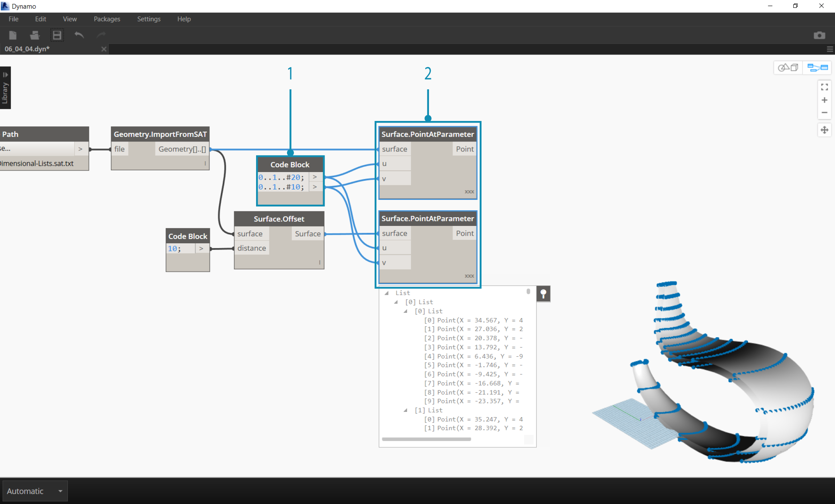Screen dimensions: 835x504
Task: Collapse the nested [0] List entry
Action: [x=406, y=311]
